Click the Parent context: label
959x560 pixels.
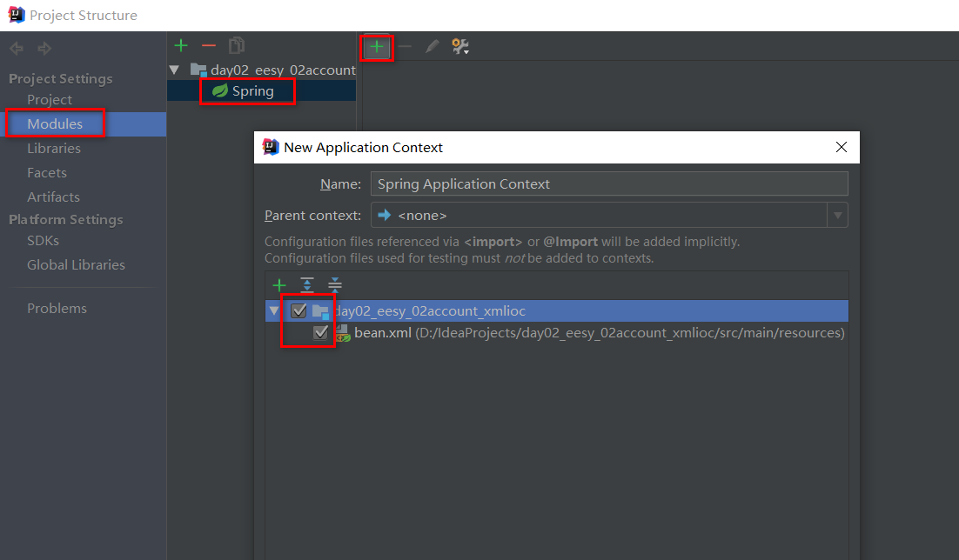312,215
